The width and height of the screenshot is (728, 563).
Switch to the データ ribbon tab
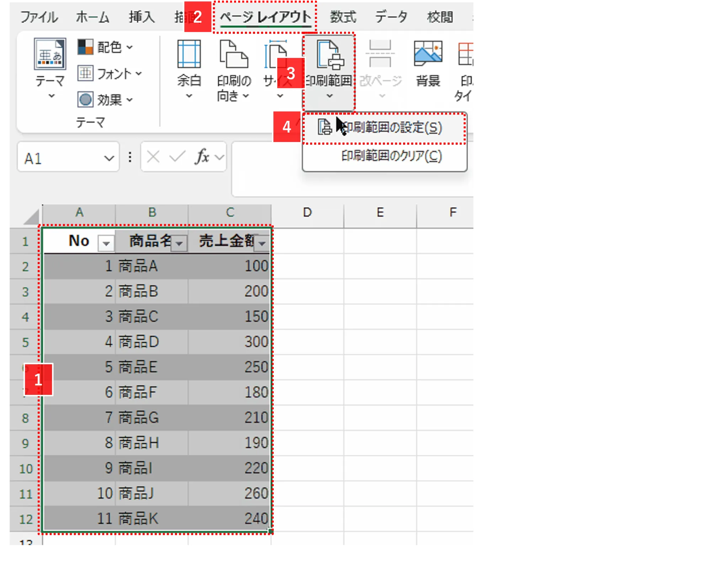[x=390, y=16]
